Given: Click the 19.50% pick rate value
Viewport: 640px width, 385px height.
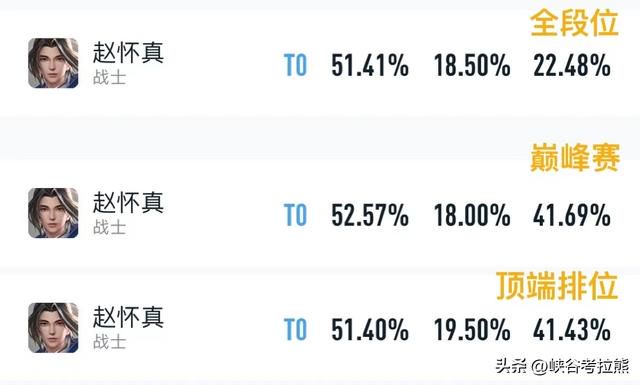Looking at the screenshot, I should coord(472,329).
